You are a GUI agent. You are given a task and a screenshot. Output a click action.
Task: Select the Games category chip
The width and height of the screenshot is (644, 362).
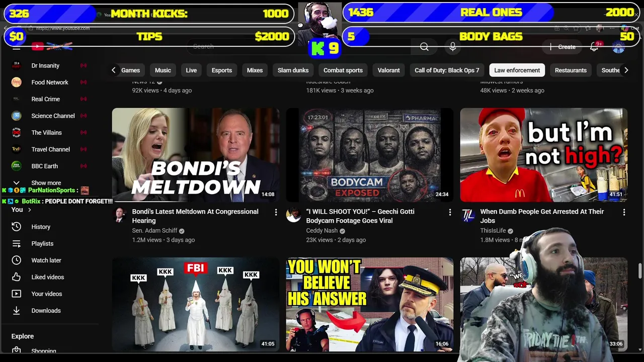pyautogui.click(x=130, y=70)
